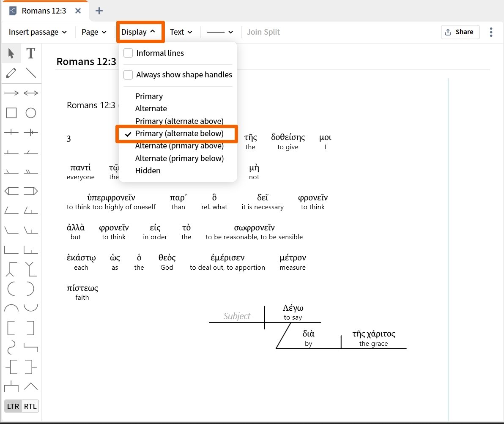Open the line style dropdown
504x424 pixels.
(220, 32)
